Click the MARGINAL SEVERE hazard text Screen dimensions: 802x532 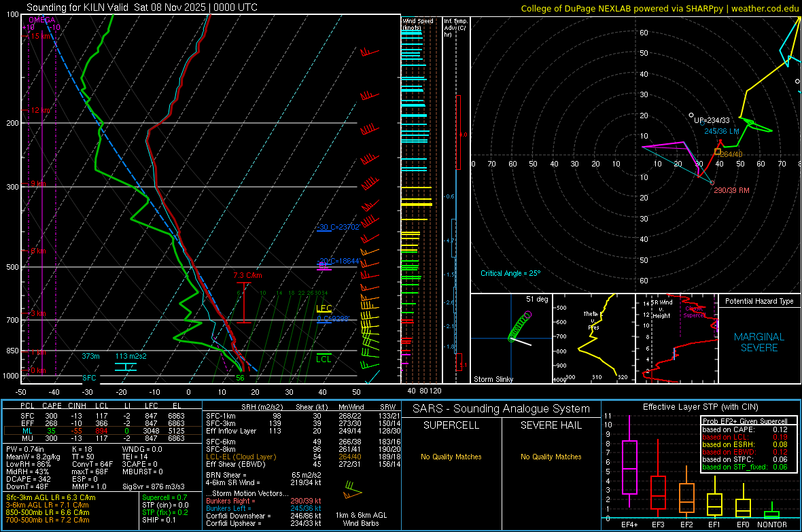click(x=759, y=342)
